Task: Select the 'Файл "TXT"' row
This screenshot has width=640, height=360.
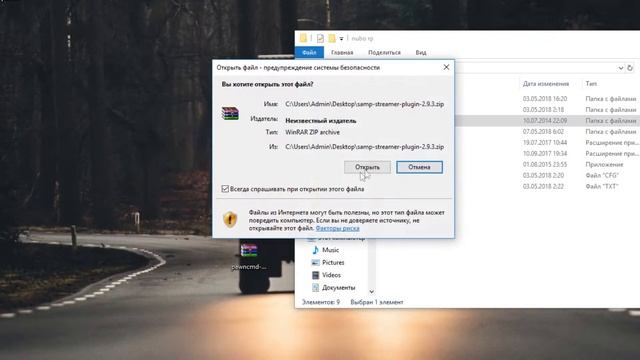Action: (547, 187)
